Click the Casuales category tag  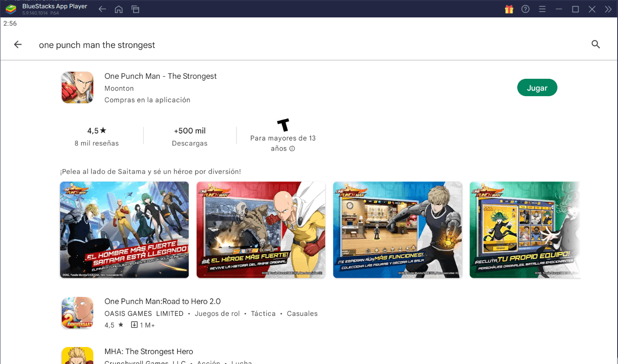pyautogui.click(x=302, y=313)
